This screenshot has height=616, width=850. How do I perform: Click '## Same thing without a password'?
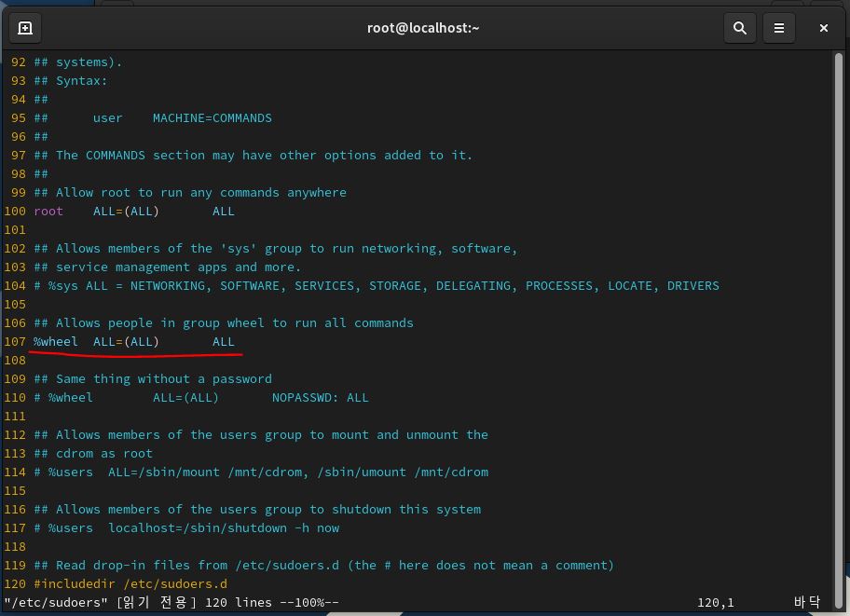coord(153,379)
